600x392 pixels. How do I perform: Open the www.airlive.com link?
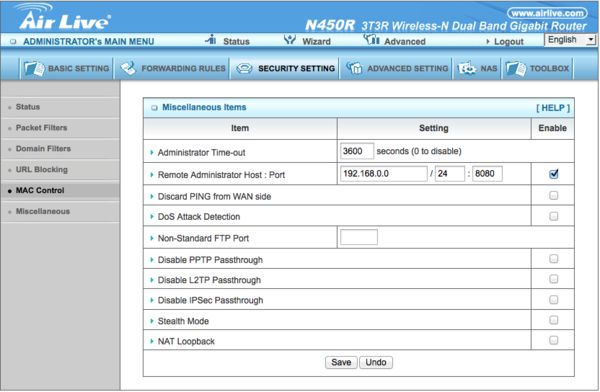(x=547, y=13)
